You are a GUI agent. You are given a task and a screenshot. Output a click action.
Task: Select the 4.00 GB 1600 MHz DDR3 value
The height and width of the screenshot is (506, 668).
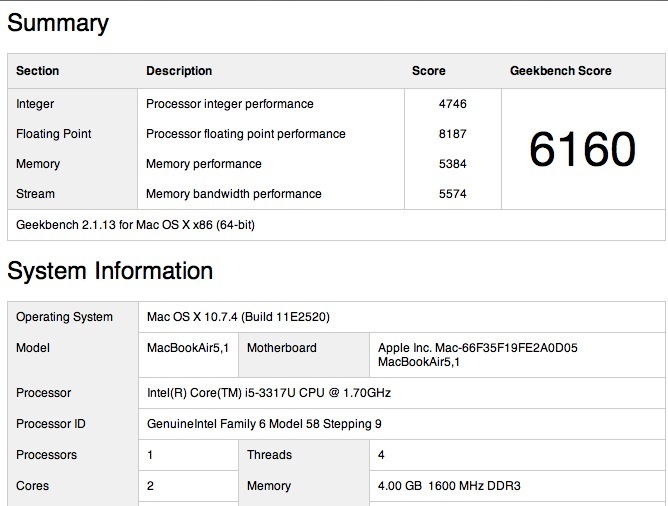449,486
